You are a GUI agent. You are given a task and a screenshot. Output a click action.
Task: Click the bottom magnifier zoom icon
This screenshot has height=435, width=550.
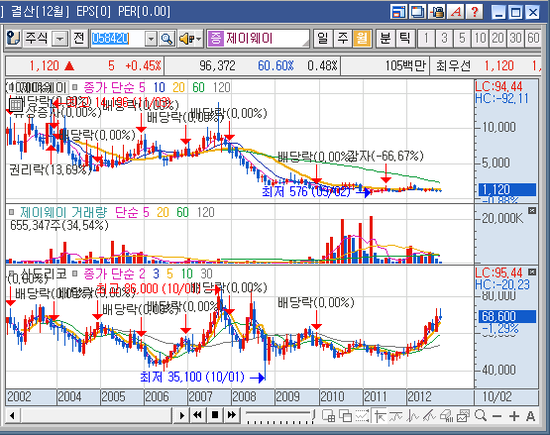(x=480, y=416)
